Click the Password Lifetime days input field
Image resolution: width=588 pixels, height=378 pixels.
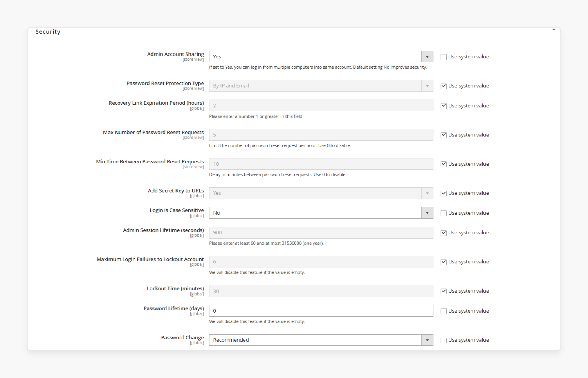[320, 311]
